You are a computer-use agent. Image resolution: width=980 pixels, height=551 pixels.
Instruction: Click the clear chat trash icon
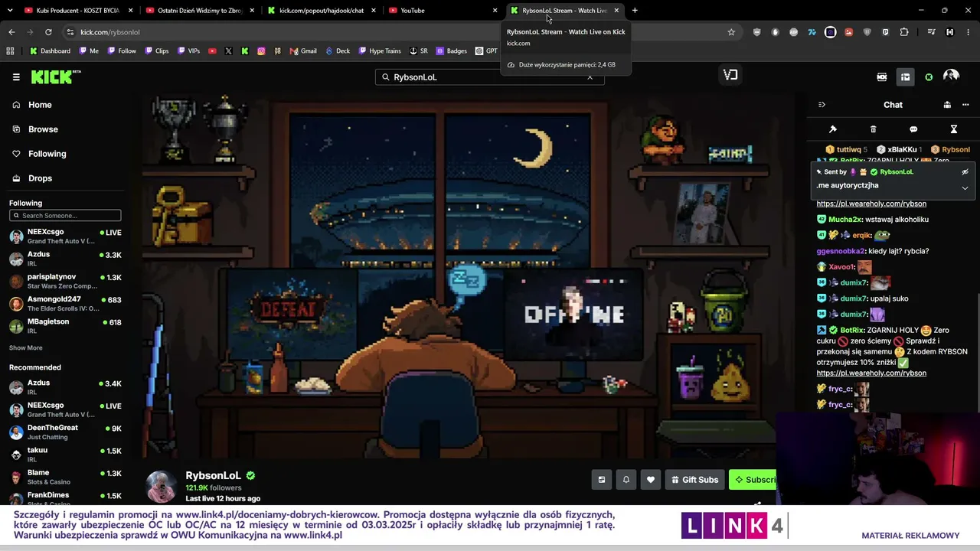tap(874, 129)
